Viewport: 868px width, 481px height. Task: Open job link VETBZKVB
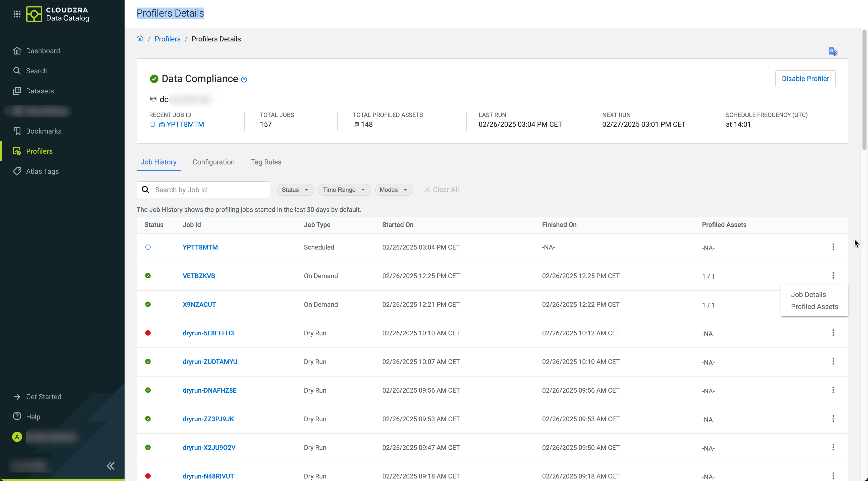point(199,276)
